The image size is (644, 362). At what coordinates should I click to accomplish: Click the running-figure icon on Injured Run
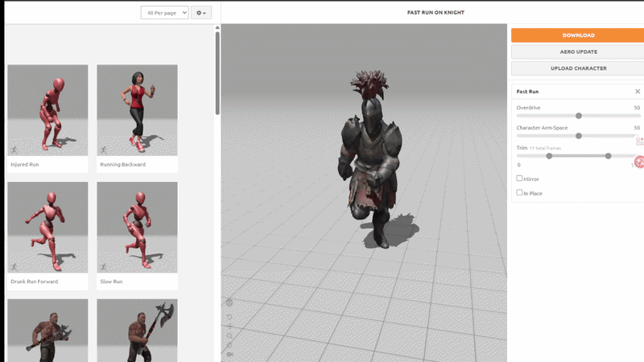[14, 150]
